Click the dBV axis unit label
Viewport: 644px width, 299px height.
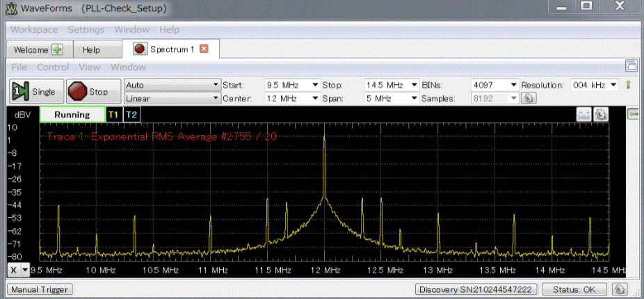[x=22, y=115]
